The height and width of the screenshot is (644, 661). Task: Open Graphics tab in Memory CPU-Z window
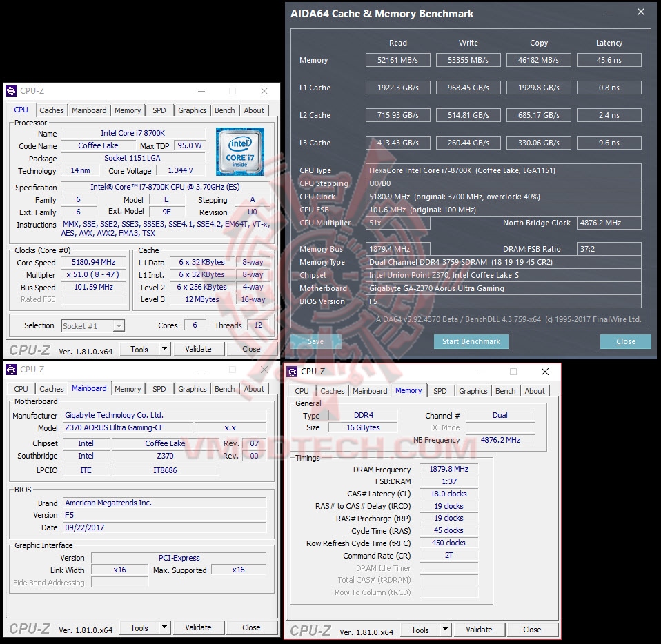pyautogui.click(x=473, y=391)
